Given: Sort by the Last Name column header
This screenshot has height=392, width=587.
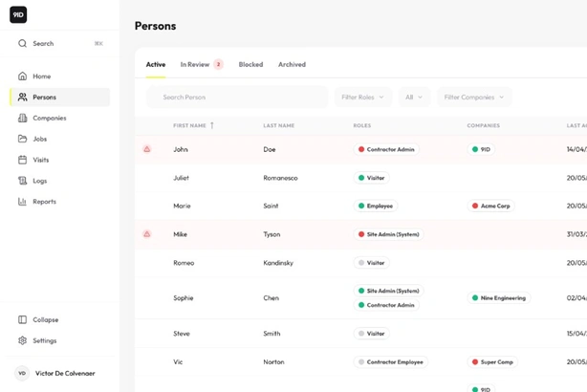Looking at the screenshot, I should click(x=278, y=125).
